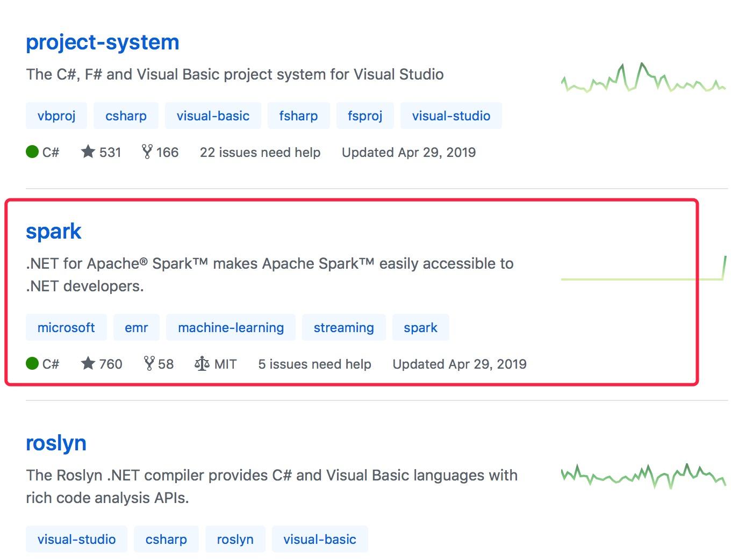Open the roslyn repository link
731x560 pixels.
[x=56, y=443]
